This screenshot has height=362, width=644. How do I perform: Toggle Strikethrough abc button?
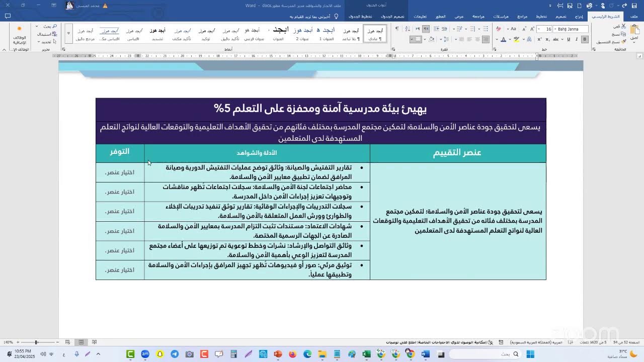click(x=555, y=39)
